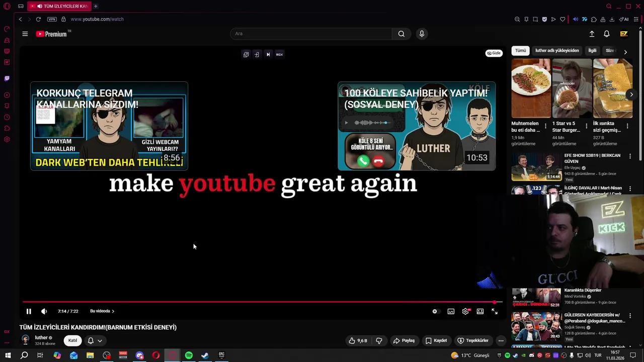Toggle the VPN badge in the address bar
The image size is (644, 362).
(x=52, y=19)
